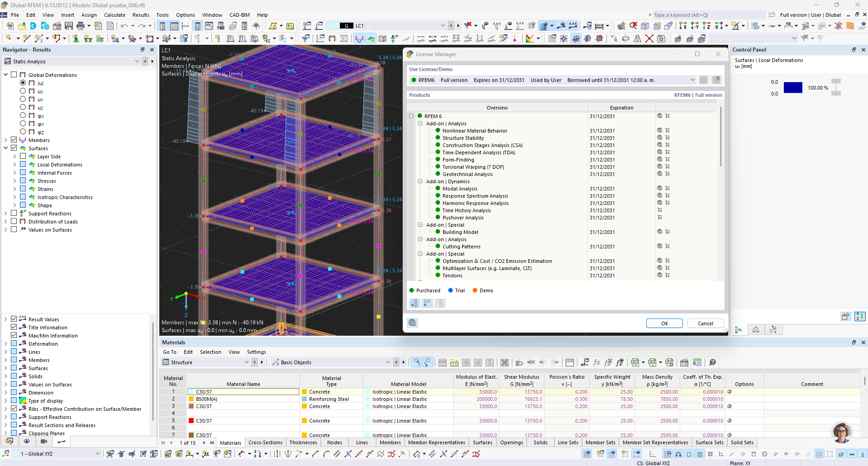Switch to the Cross-Sections tab
This screenshot has width=868, height=466.
click(265, 442)
